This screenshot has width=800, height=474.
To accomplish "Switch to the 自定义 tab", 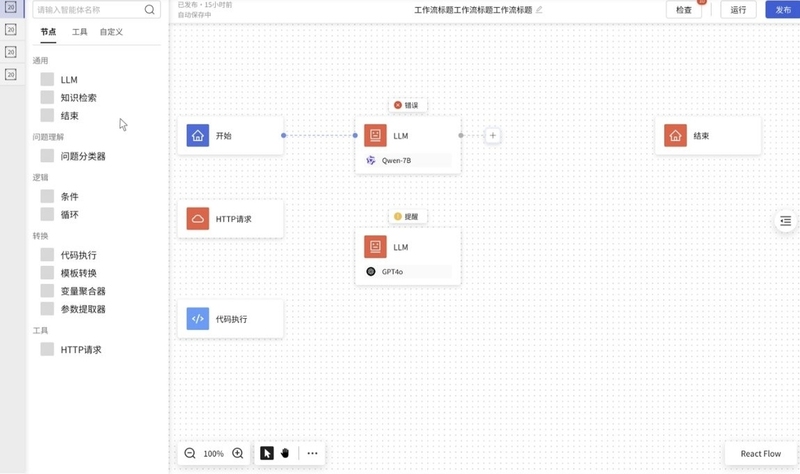I will (111, 32).
